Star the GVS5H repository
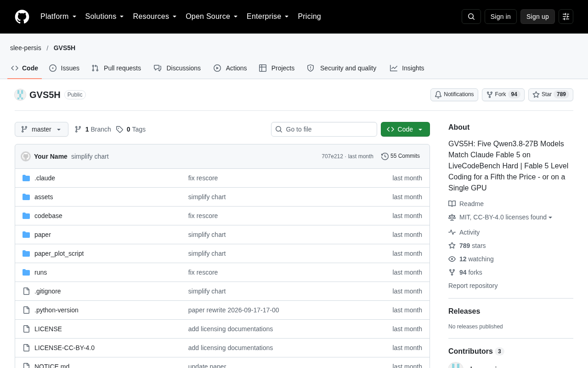The width and height of the screenshot is (588, 368). (551, 95)
